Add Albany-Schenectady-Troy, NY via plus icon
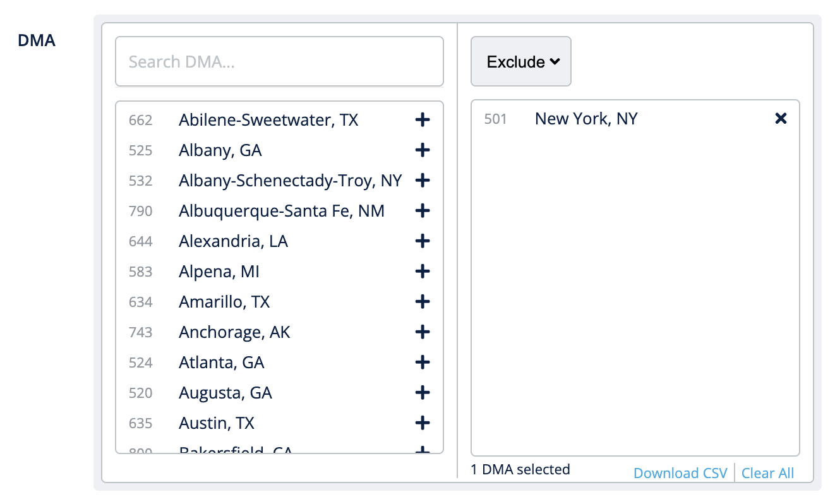 click(x=423, y=181)
